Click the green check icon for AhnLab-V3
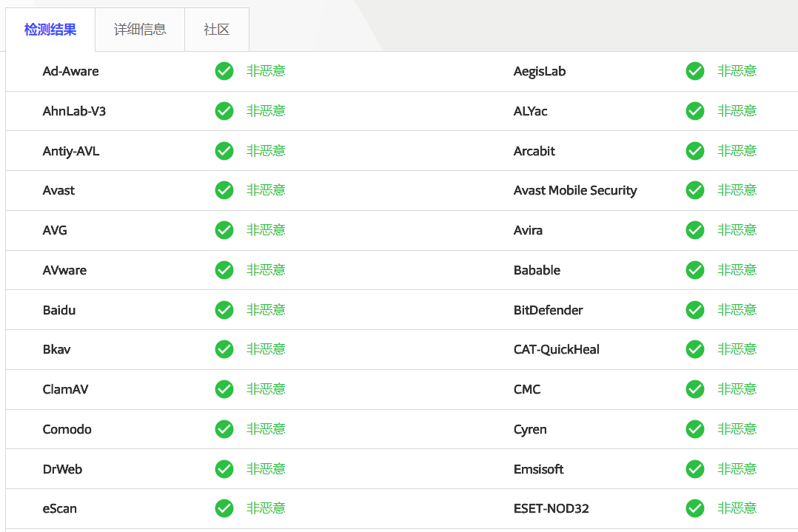Image resolution: width=798 pixels, height=532 pixels. click(x=224, y=111)
